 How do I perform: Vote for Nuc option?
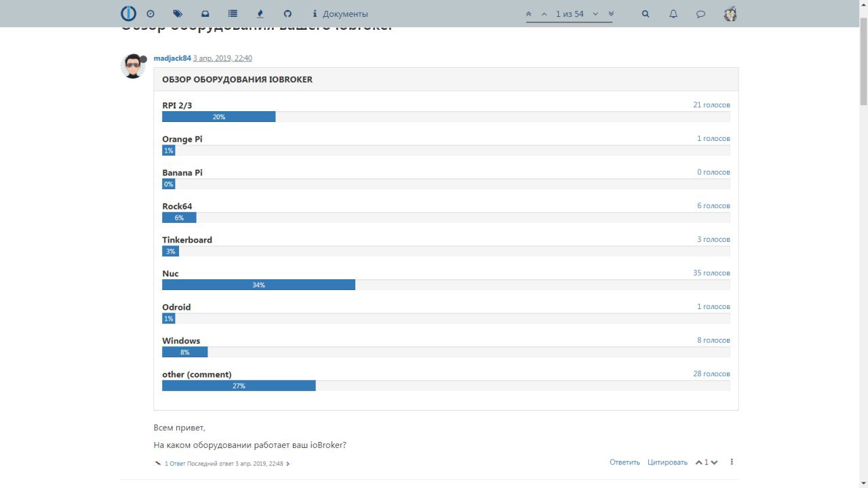[x=170, y=274]
